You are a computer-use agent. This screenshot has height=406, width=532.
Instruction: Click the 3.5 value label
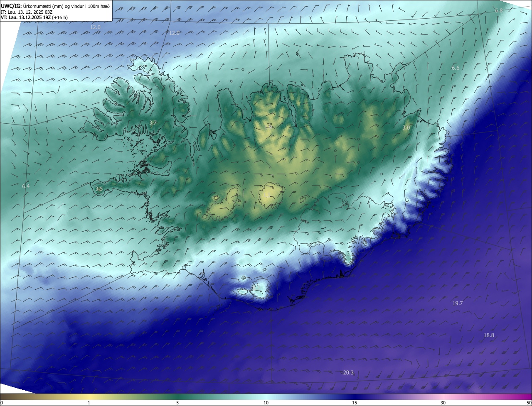click(x=99, y=189)
